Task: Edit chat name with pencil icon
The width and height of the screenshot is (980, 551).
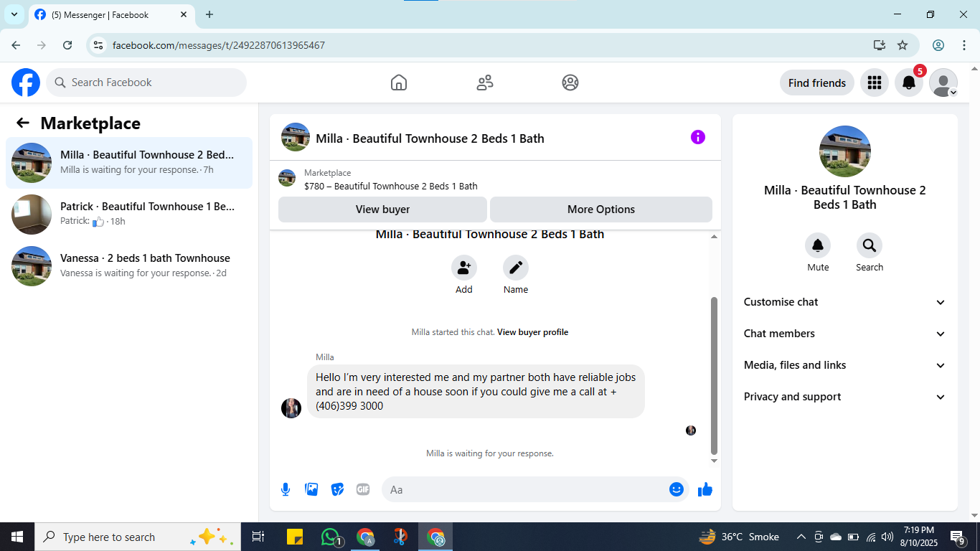Action: point(516,268)
